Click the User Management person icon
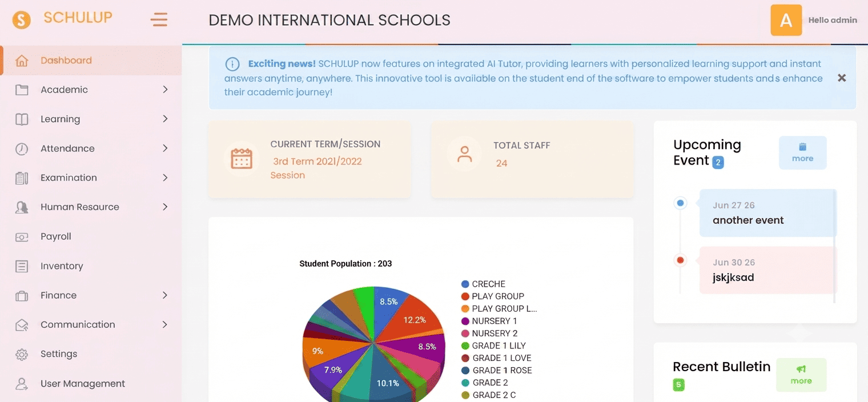This screenshot has width=868, height=402. point(22,384)
